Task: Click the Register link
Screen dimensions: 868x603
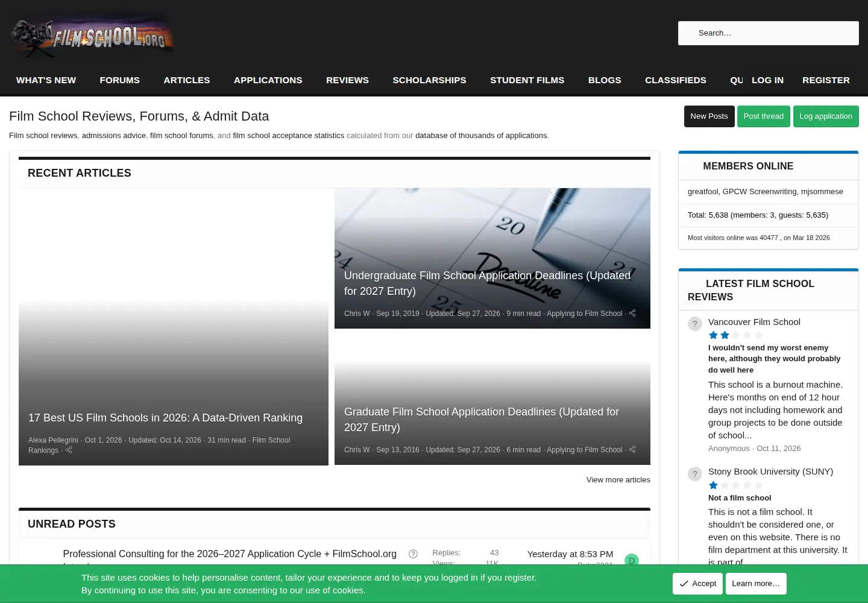Action: point(826,80)
